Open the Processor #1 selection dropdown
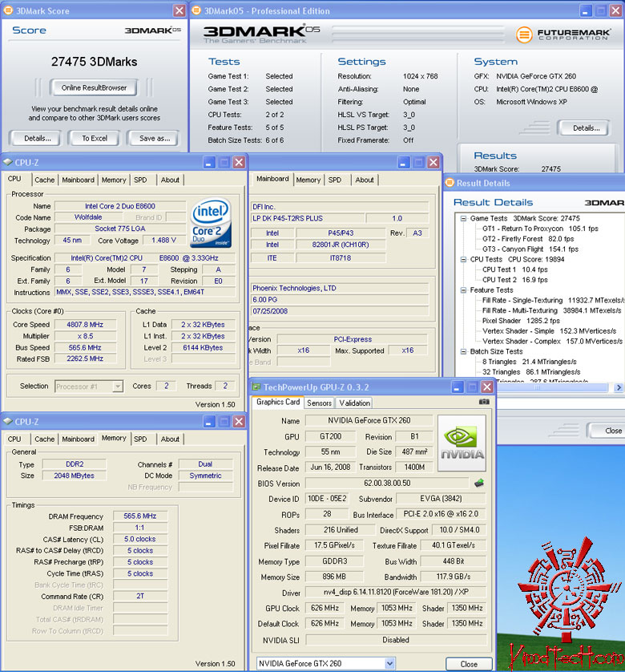 (117, 387)
